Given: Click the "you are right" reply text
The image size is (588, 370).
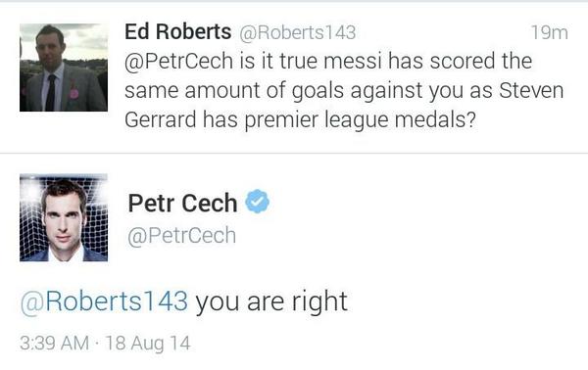Looking at the screenshot, I should [271, 302].
